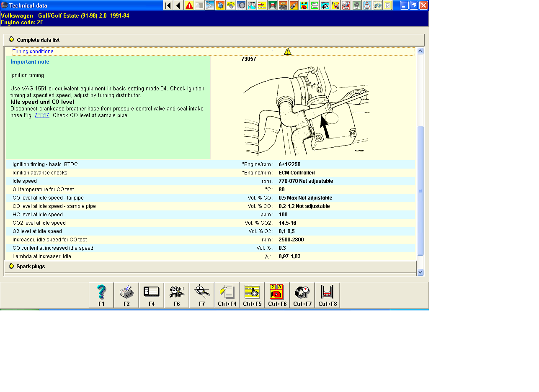Click the value '0,2-1,2 Not adjustable'

pyautogui.click(x=304, y=206)
